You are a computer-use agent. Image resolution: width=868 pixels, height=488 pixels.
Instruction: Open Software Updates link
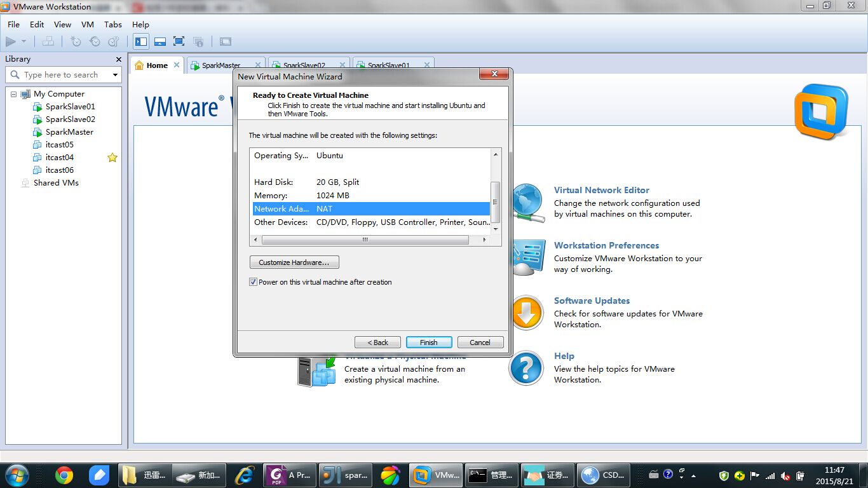point(592,301)
